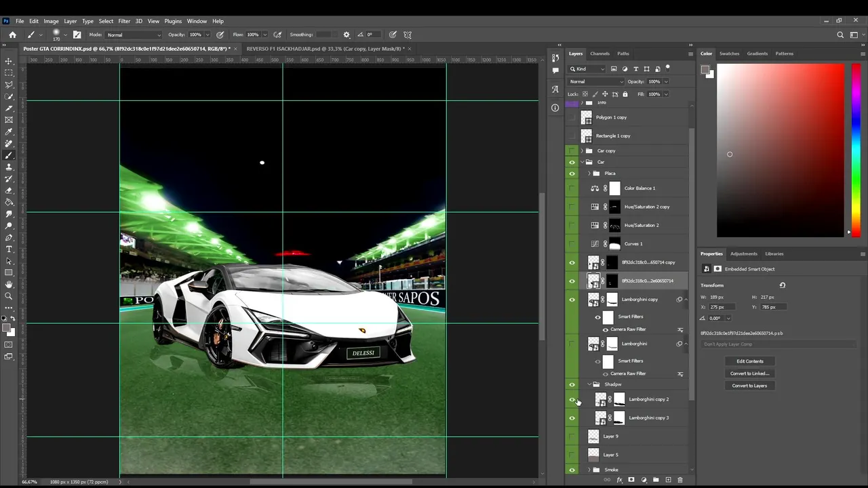Open the Search icon in top right

(x=840, y=35)
